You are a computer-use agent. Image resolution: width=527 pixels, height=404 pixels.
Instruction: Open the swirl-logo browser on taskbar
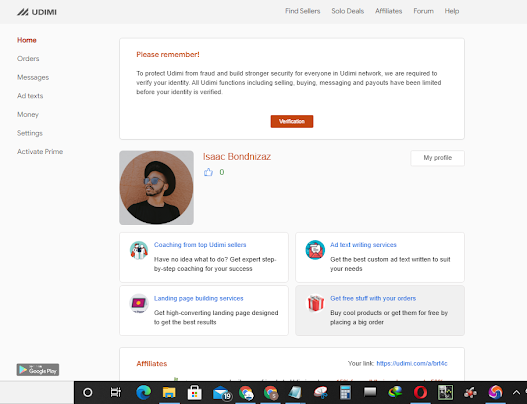496,392
